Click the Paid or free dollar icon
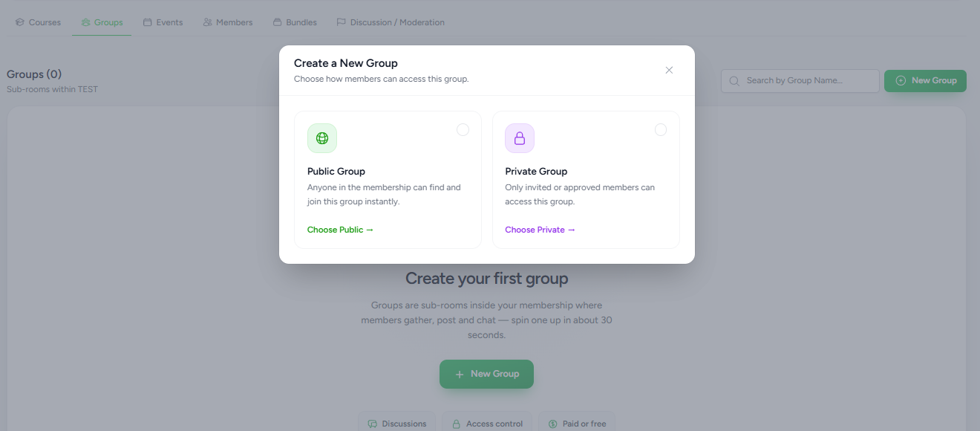Viewport: 980px width, 431px height. (x=552, y=424)
